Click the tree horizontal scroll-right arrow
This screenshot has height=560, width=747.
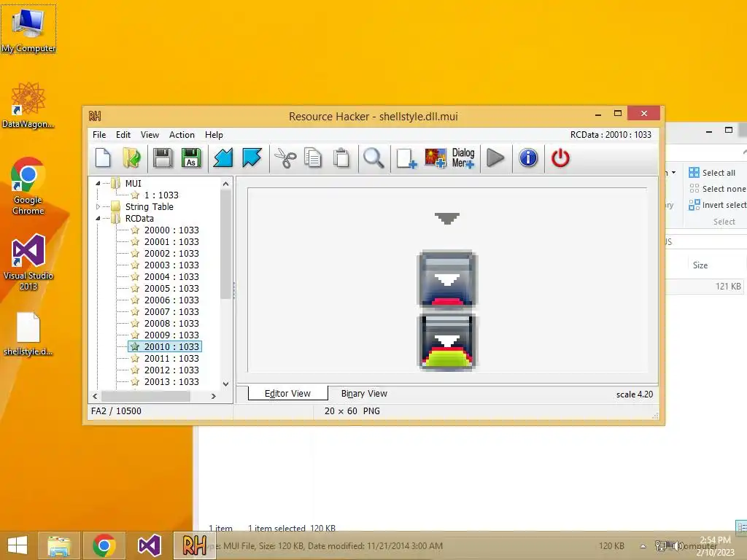tap(214, 396)
